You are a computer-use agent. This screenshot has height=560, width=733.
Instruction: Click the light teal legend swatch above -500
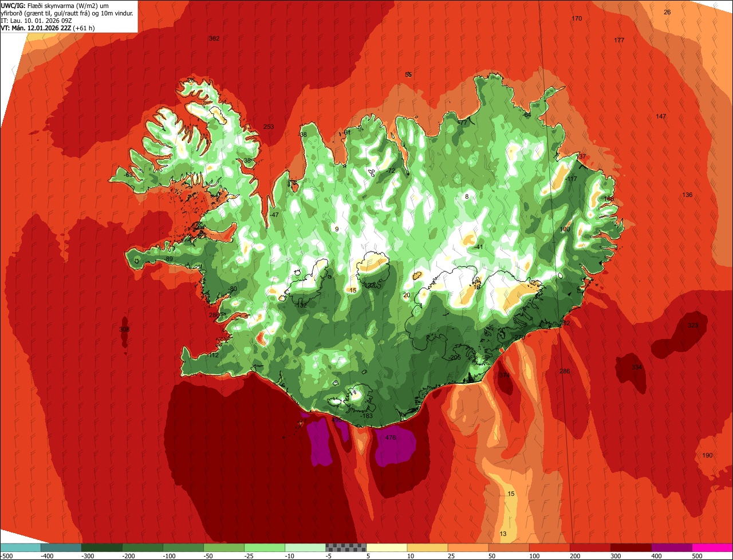(x=21, y=547)
